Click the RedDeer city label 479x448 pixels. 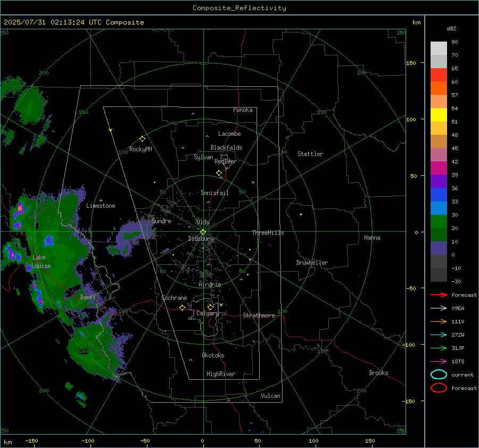226,161
